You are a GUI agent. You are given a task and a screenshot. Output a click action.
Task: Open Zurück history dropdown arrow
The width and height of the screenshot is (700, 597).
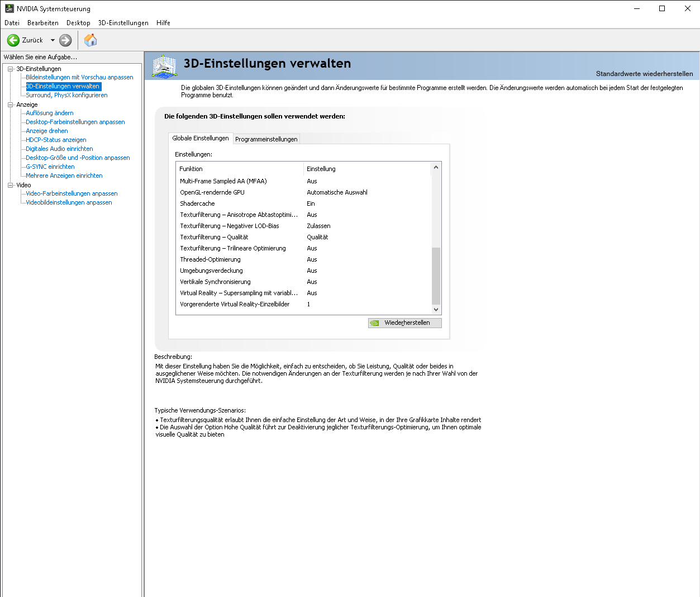pos(53,40)
